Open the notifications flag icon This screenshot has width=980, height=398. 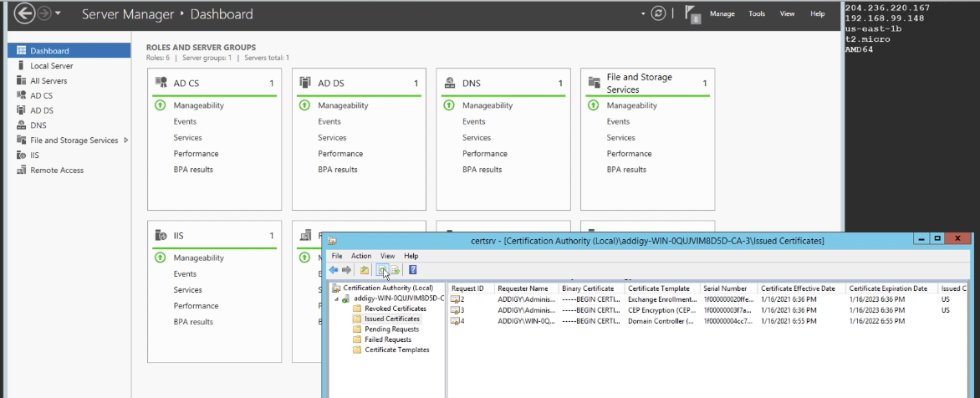(691, 13)
